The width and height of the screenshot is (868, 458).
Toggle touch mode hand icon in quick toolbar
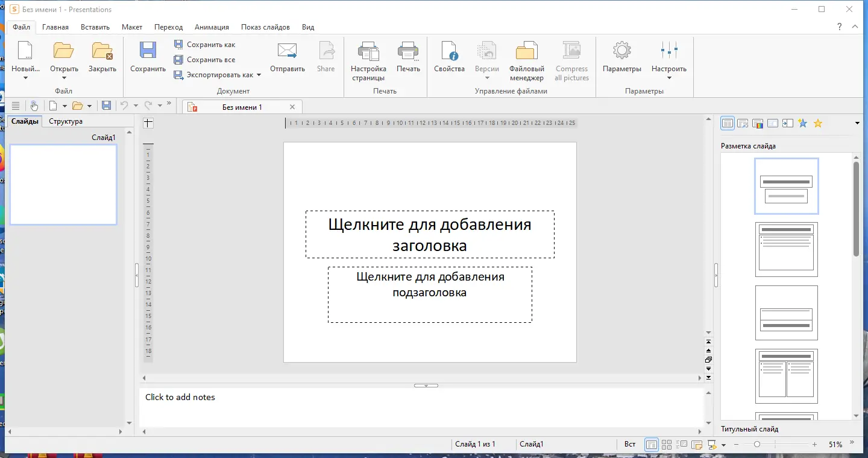34,106
